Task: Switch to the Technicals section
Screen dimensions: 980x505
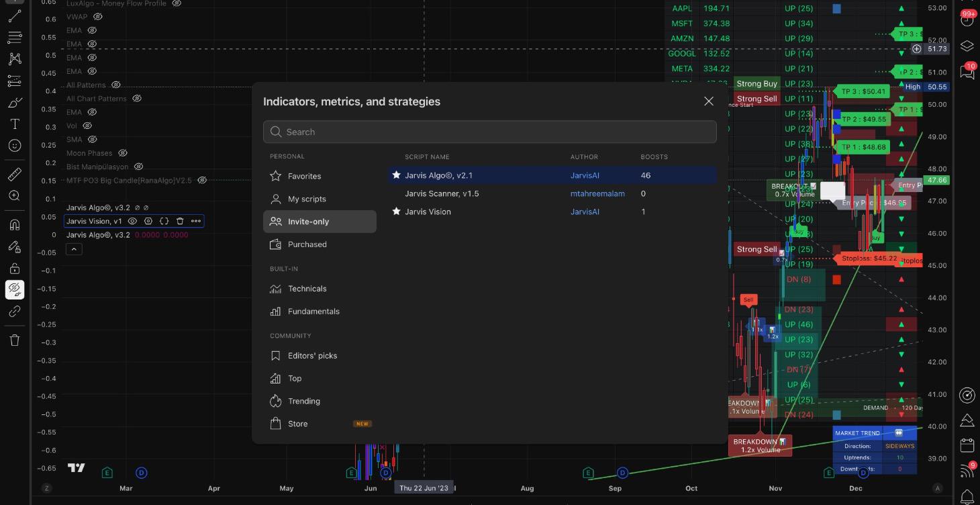Action: tap(307, 289)
